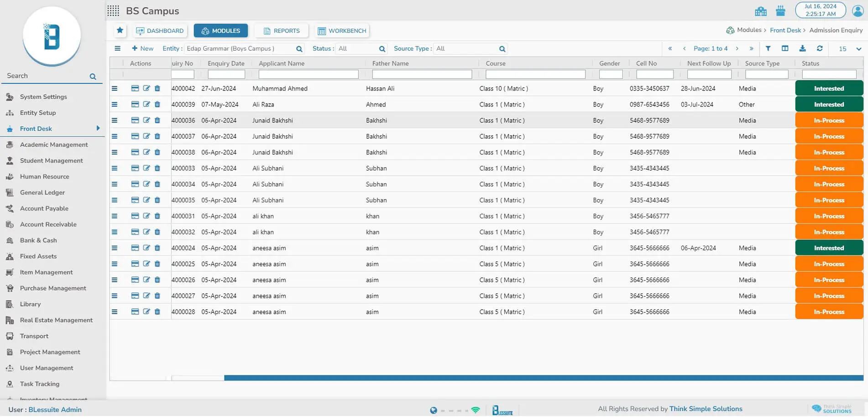The width and height of the screenshot is (868, 417).
Task: Click the horizontal scrollbar of the grid
Action: (543, 378)
